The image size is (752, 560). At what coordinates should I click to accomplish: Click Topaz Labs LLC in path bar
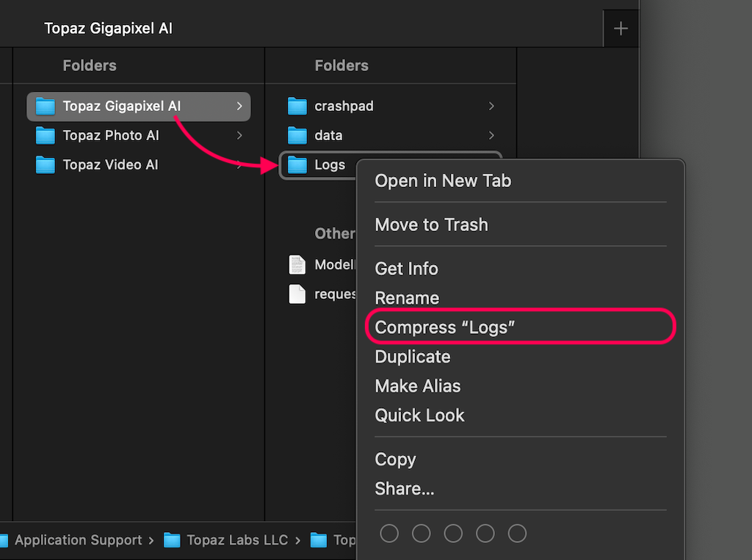click(236, 540)
